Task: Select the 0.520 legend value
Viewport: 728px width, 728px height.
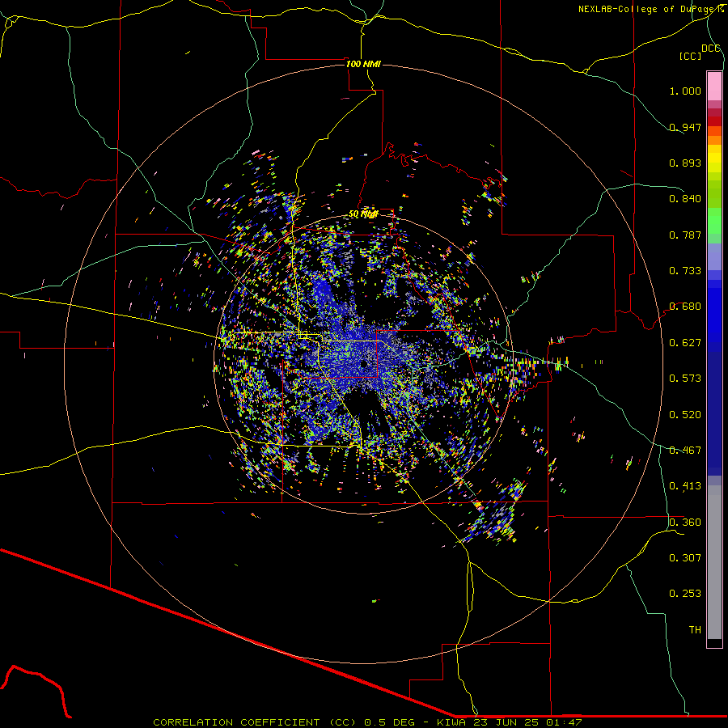Action: tap(685, 415)
